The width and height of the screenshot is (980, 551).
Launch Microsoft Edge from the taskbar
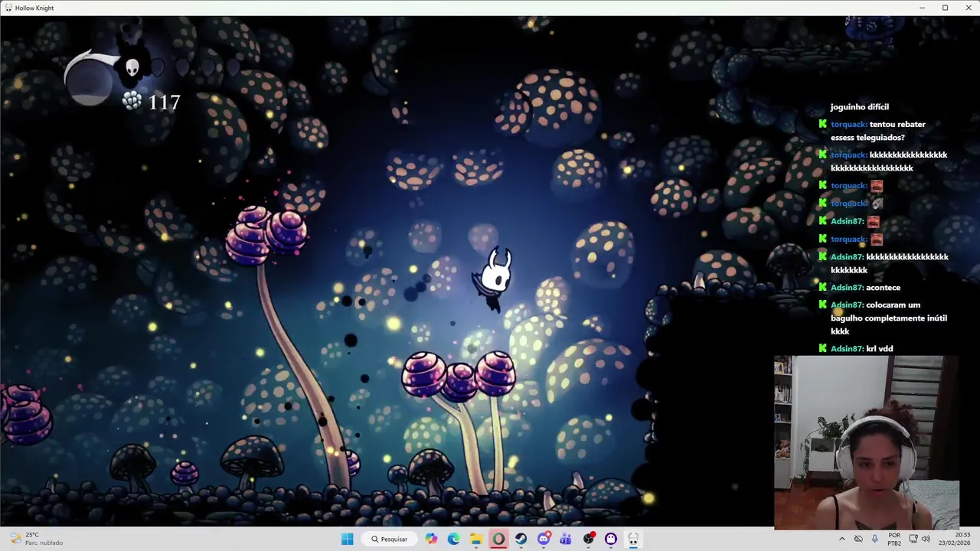point(453,539)
